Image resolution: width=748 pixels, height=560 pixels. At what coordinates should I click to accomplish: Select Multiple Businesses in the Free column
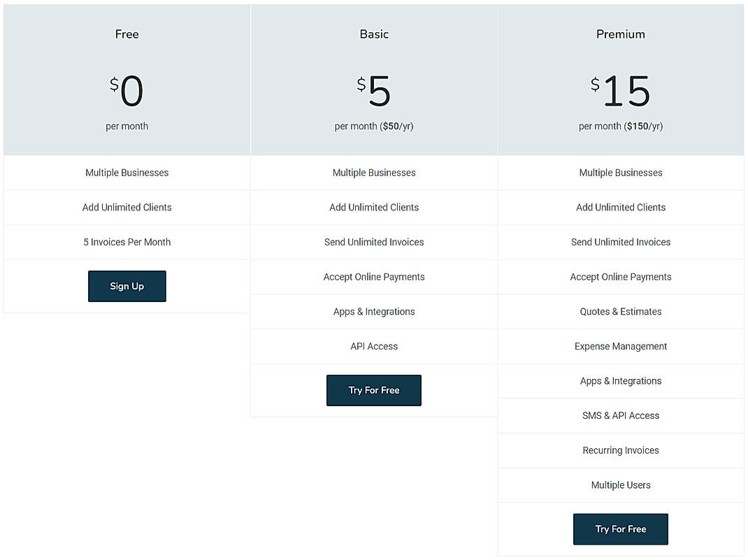127,172
